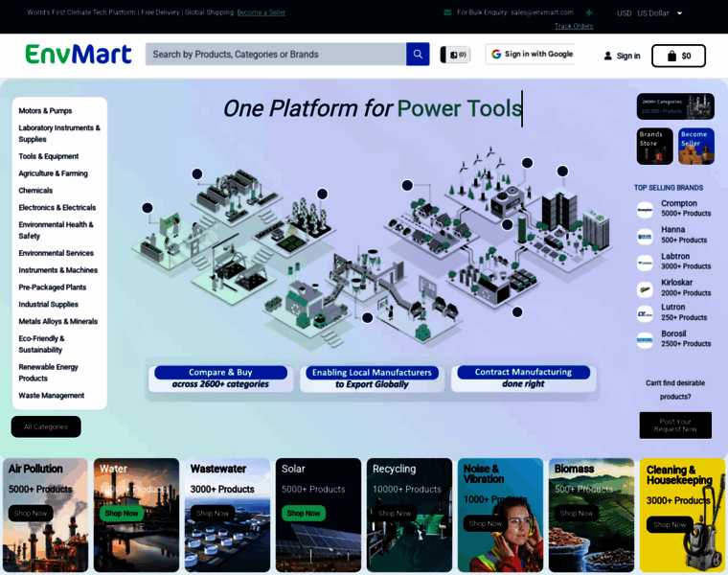Open the 2600+ Categories banner thumbnail
This screenshot has height=575, width=728.
coord(675,106)
